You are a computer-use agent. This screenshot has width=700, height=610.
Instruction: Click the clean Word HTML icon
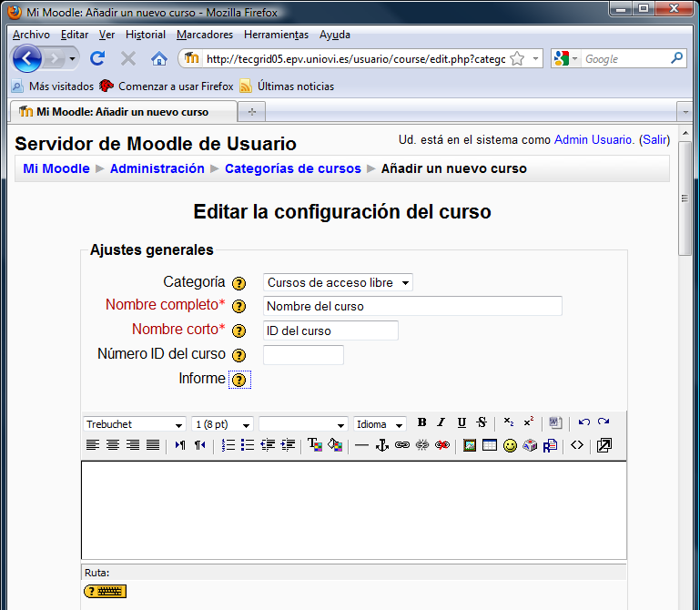pos(555,422)
